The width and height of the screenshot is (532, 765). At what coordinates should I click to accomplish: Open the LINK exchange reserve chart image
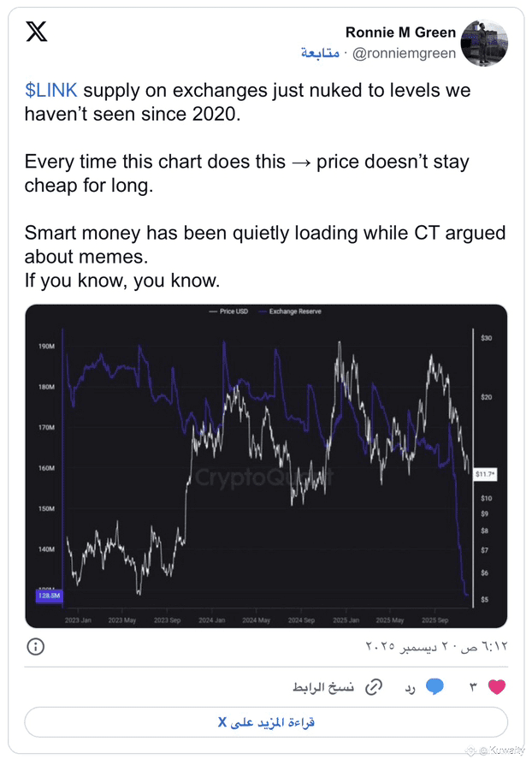pyautogui.click(x=266, y=466)
